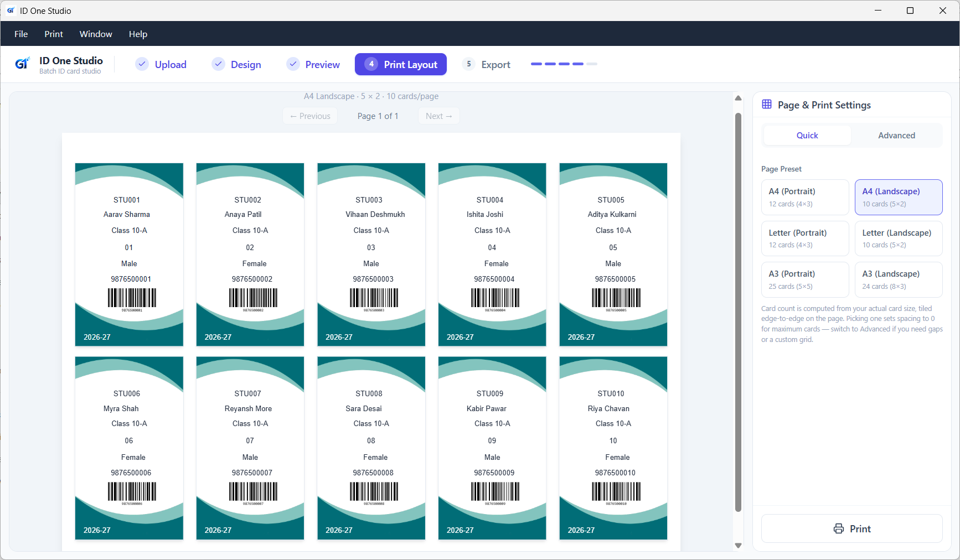Open the File menu
This screenshot has width=960, height=560.
(21, 34)
